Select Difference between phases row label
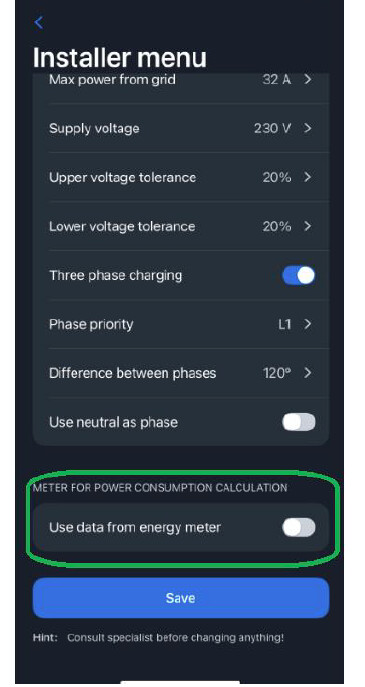Screen dimensions: 365x687 point(132,373)
